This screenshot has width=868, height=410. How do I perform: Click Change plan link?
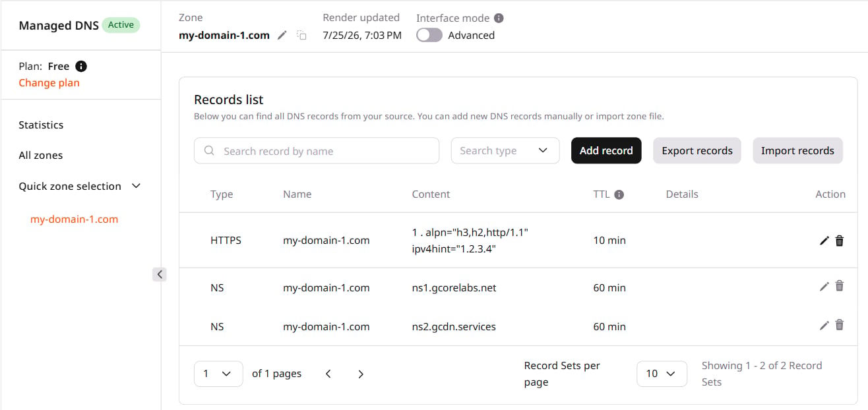[x=49, y=83]
